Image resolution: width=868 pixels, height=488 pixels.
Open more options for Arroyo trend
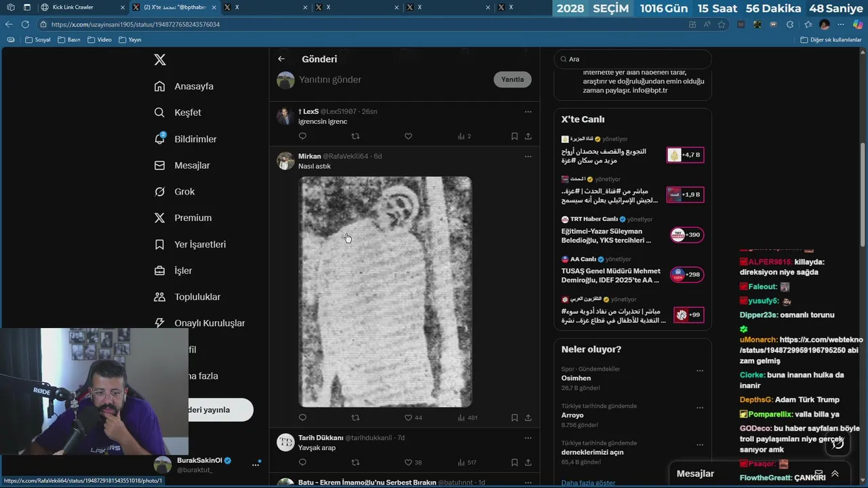(700, 408)
